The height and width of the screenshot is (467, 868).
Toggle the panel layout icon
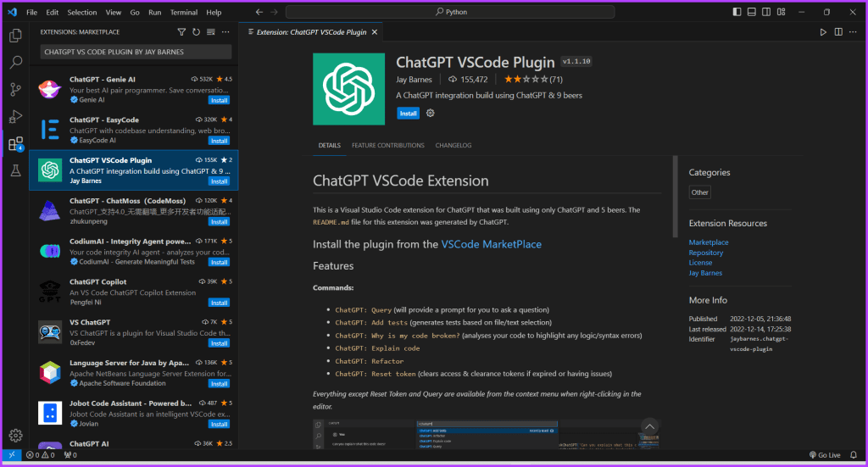point(751,12)
